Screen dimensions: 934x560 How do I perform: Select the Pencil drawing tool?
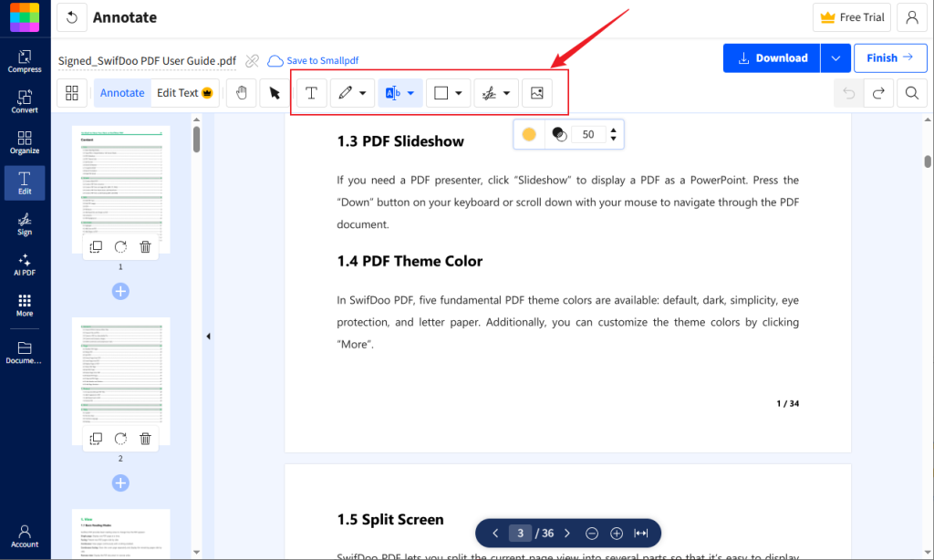[346, 92]
